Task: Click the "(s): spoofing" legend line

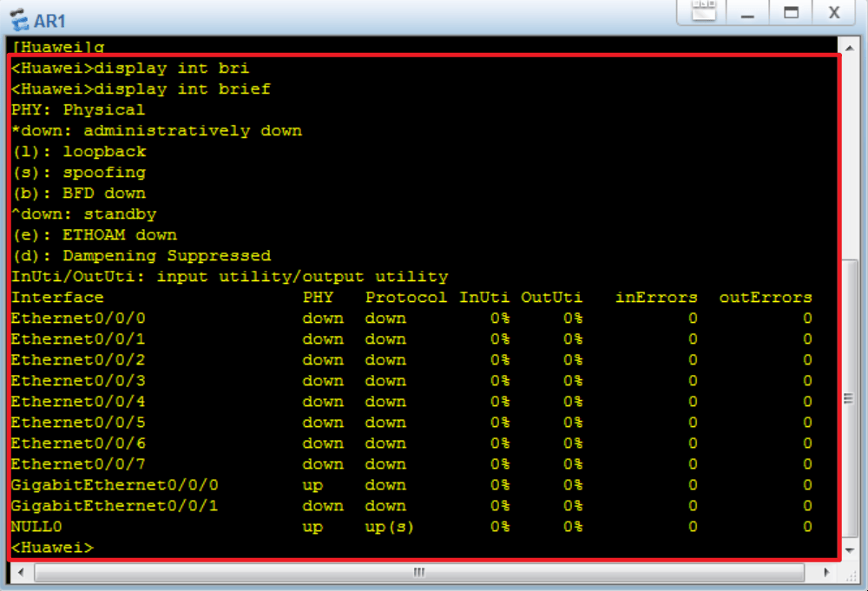Action: 79,173
